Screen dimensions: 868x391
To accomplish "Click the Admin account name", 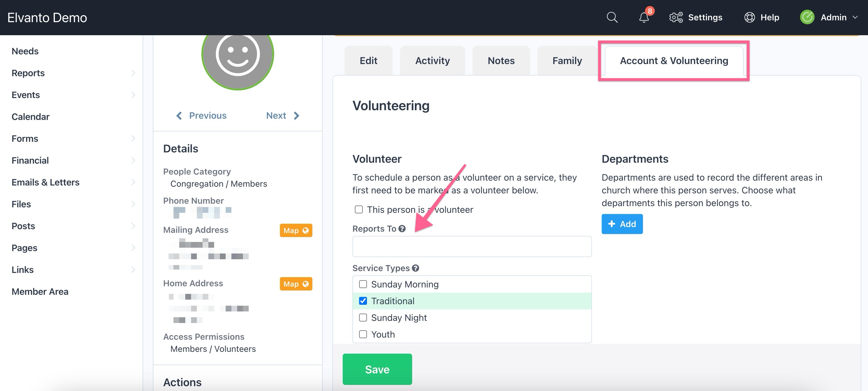I will [833, 17].
